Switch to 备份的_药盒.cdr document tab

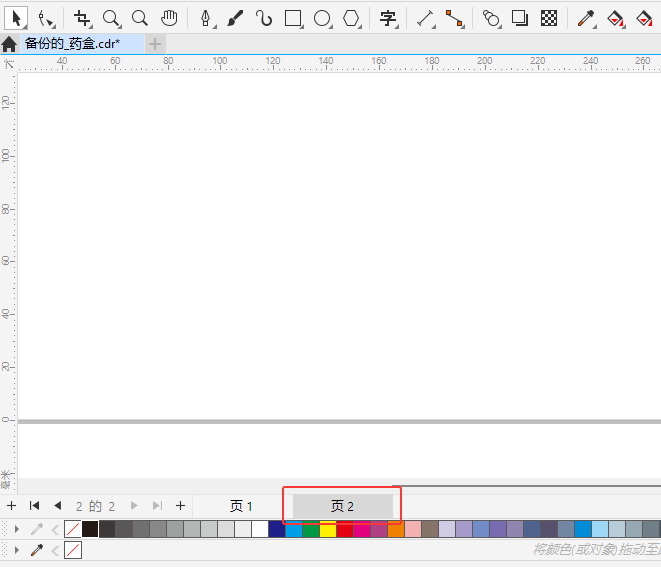82,44
